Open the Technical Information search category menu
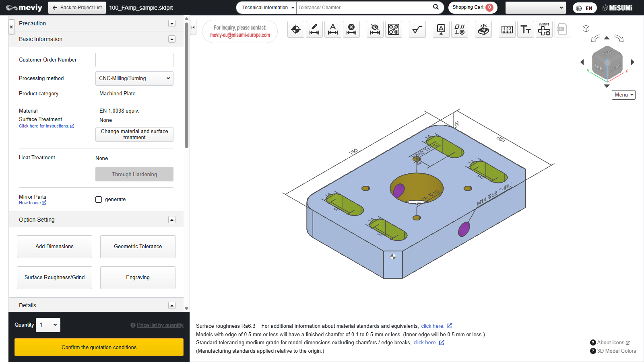The image size is (644, 362). click(x=267, y=8)
